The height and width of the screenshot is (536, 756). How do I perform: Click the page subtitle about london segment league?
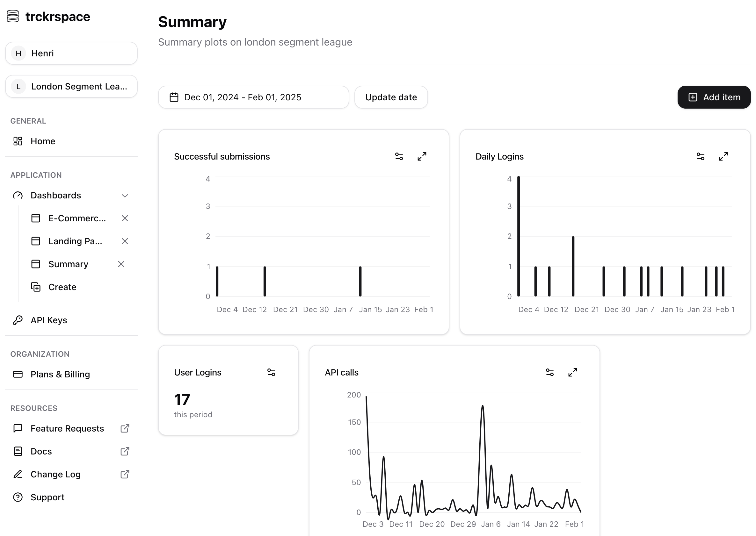click(255, 42)
